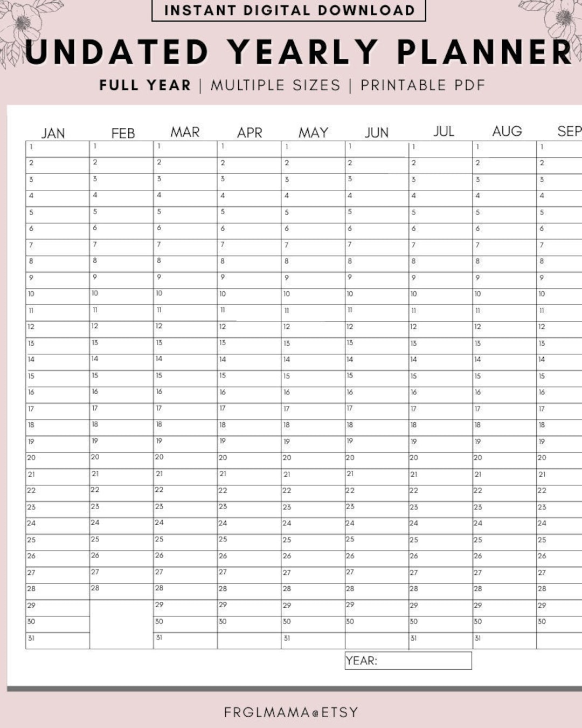Click the Instant Digital Download banner
The image size is (582, 728).
click(x=289, y=10)
